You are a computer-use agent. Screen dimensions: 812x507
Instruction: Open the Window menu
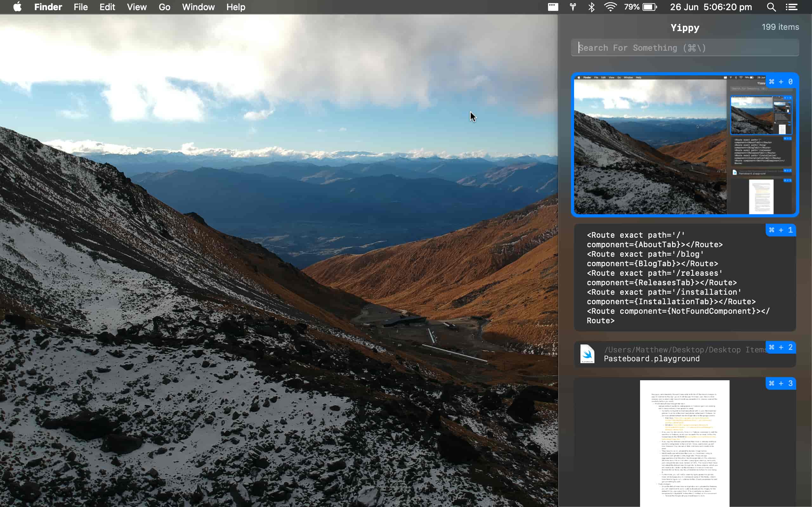(198, 7)
